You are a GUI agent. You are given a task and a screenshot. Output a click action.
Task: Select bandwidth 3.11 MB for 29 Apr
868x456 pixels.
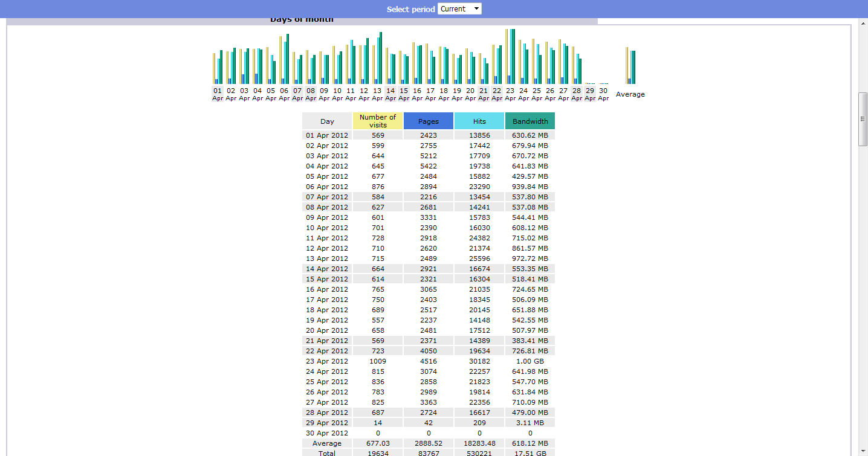tap(530, 423)
